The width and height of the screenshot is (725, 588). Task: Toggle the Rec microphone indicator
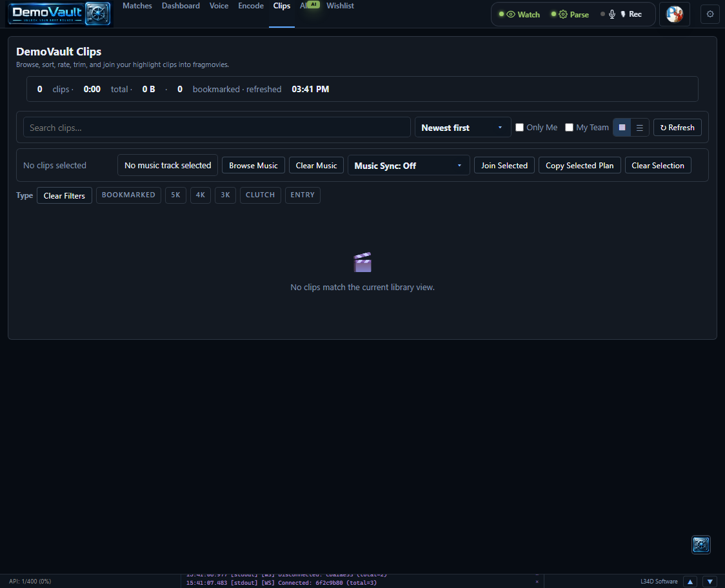(x=621, y=14)
